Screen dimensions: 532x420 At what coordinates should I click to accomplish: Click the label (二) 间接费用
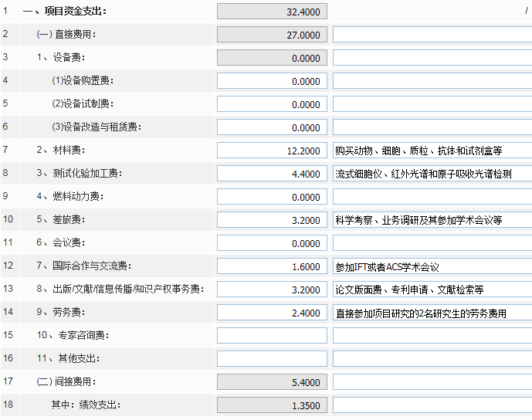click(x=66, y=381)
